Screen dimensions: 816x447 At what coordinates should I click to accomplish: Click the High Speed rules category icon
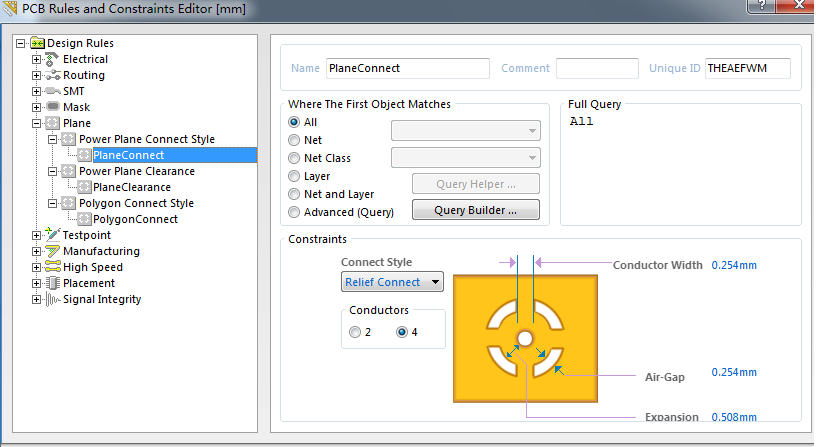click(52, 267)
